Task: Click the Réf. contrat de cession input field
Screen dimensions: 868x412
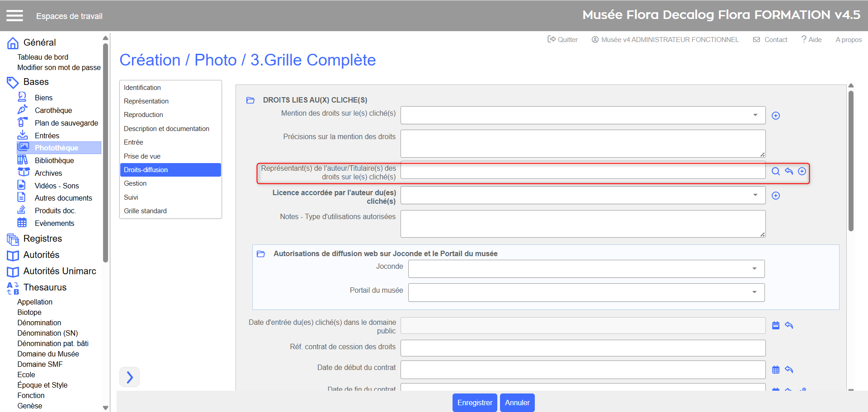Action: [582, 348]
